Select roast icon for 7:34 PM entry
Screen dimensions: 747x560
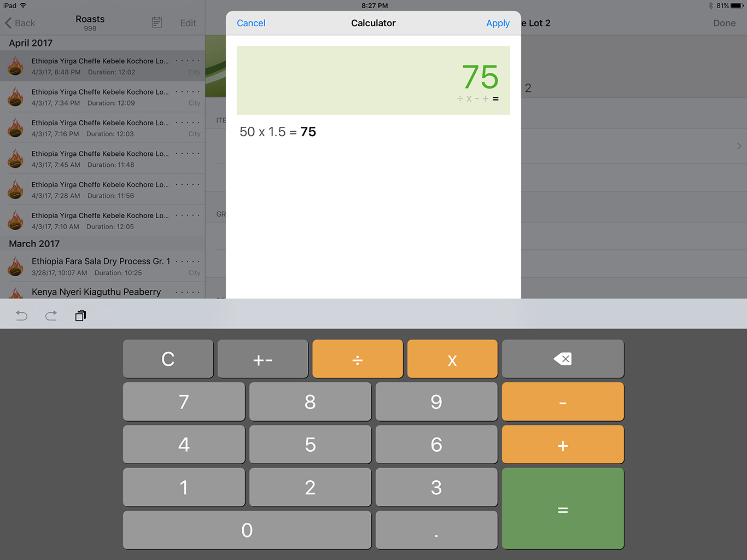[x=15, y=97]
